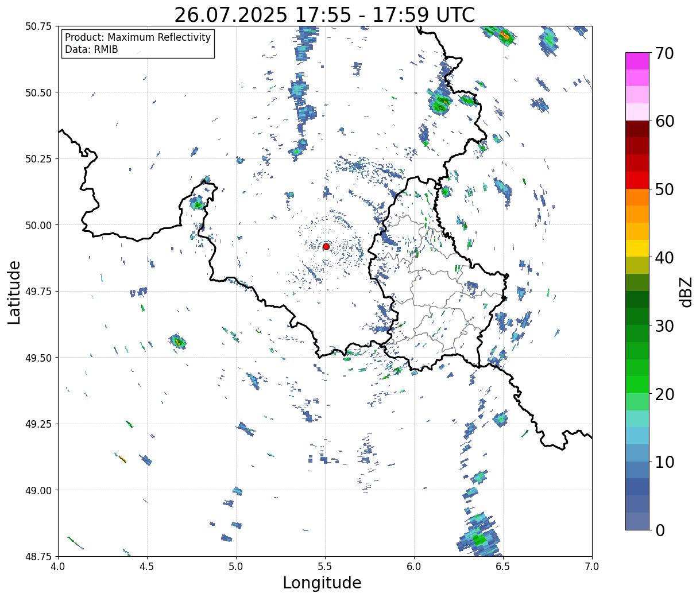
Task: Click the latitude tick label 50.00
Action: pyautogui.click(x=39, y=225)
